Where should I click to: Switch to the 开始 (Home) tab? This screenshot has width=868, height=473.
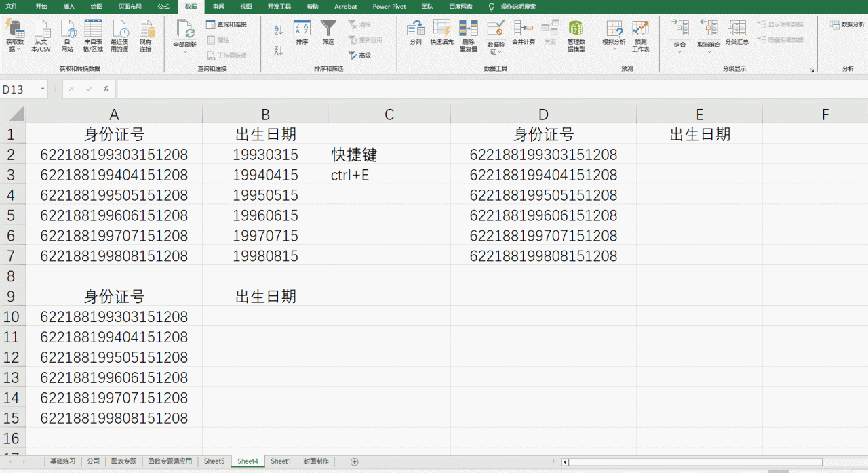41,6
